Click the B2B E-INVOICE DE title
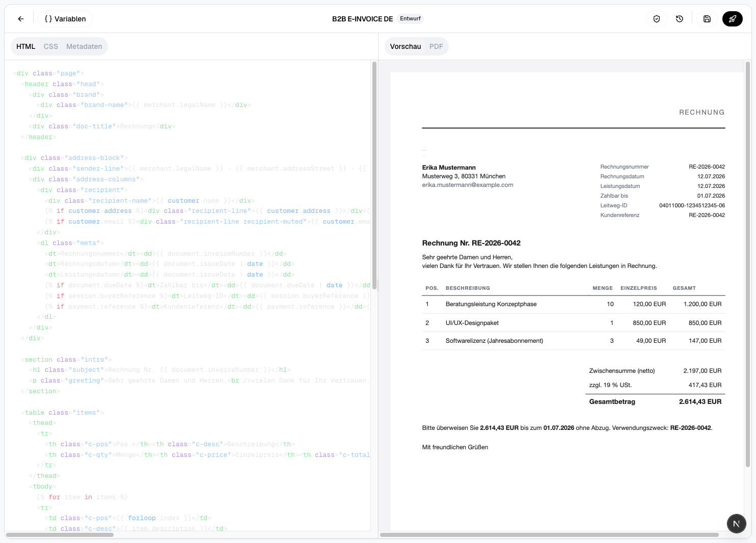Screen dimensions: 756x543 point(362,19)
